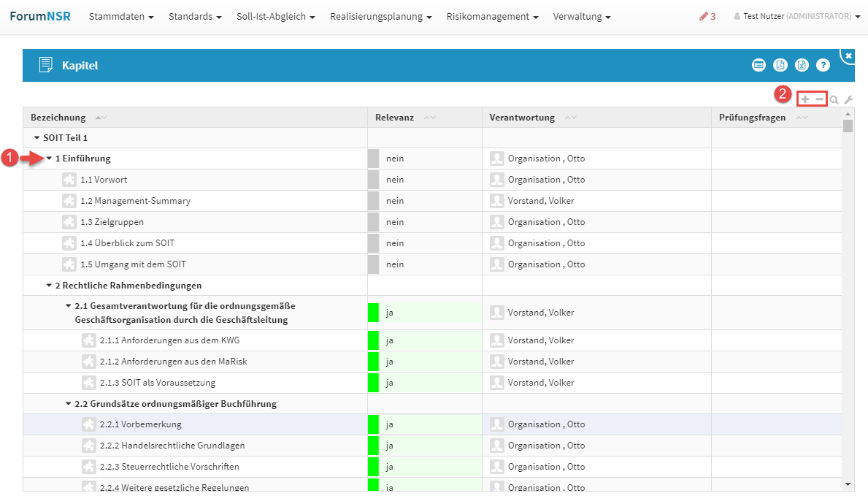The height and width of the screenshot is (504, 868).
Task: Expand all tree rows with plus icon
Action: pyautogui.click(x=804, y=99)
